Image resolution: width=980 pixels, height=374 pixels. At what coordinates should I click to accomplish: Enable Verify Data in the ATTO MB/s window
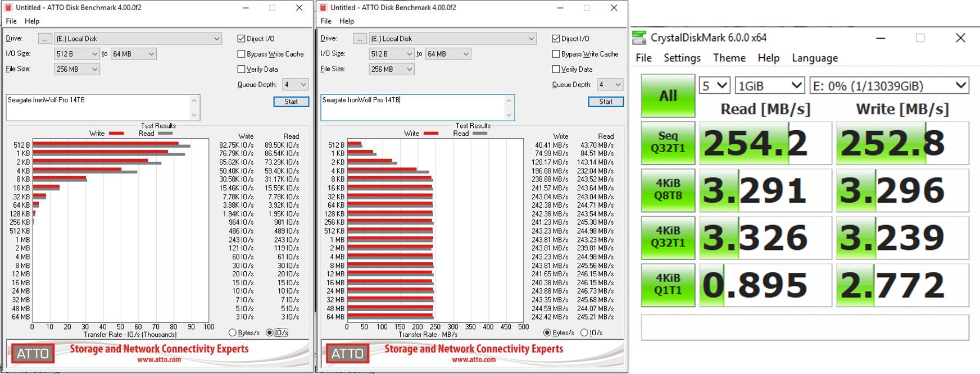[556, 69]
